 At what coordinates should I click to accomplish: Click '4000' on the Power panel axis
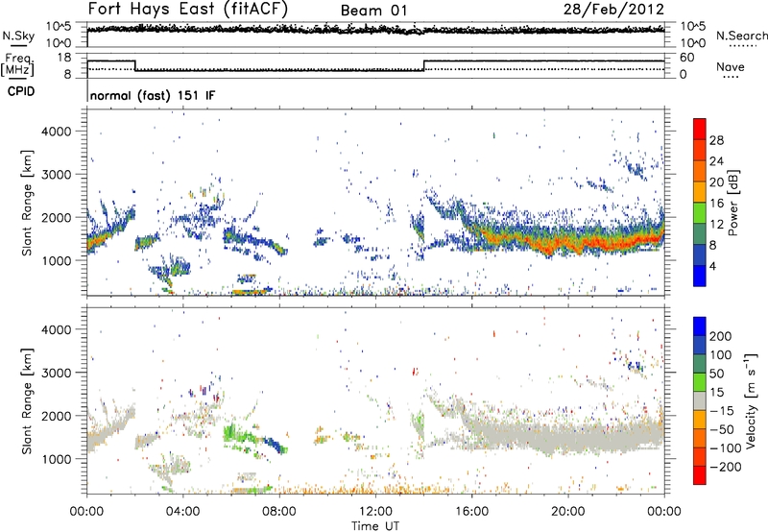57,132
